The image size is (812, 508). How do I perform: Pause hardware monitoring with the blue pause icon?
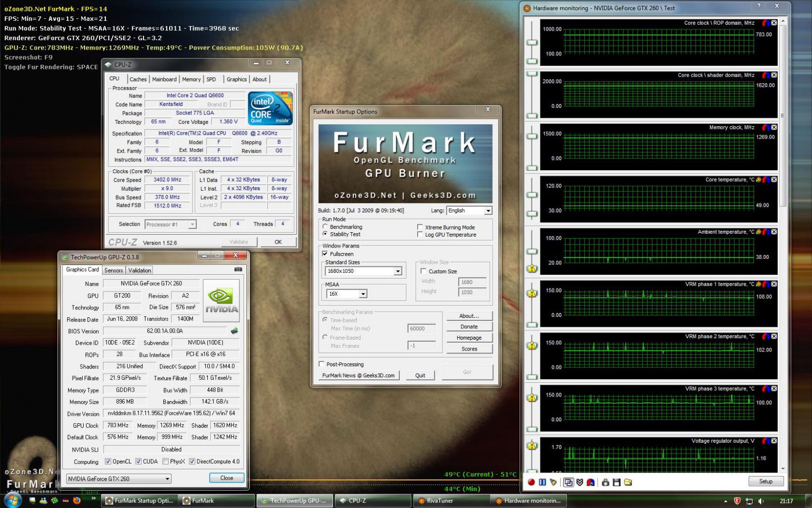[542, 482]
